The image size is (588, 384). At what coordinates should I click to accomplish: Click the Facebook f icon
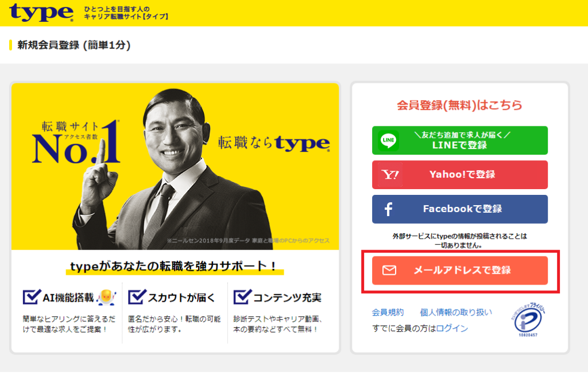(x=389, y=209)
